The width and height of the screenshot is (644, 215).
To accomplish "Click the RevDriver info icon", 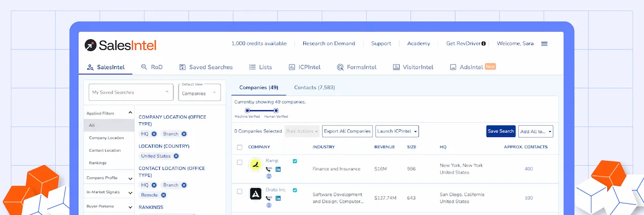I will point(483,44).
